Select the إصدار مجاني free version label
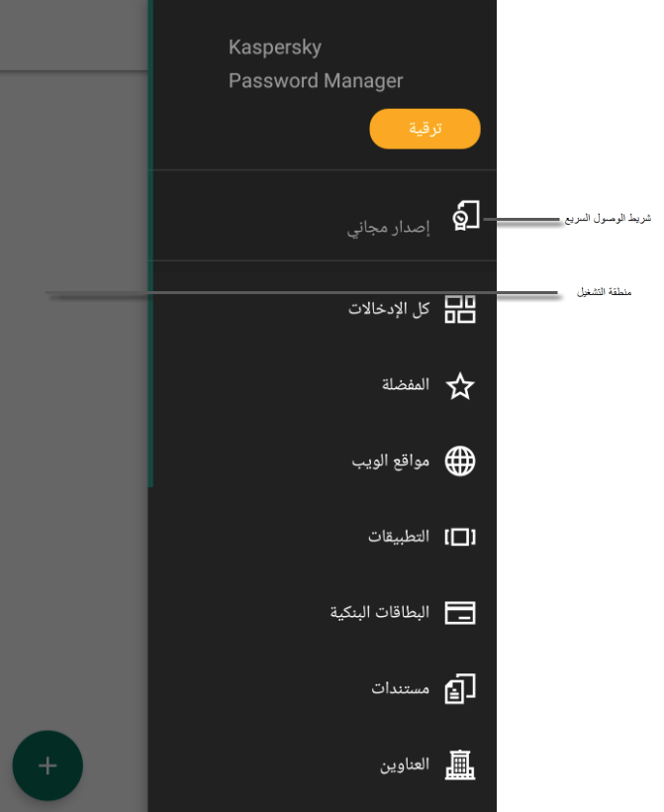664x812 pixels. 388,229
